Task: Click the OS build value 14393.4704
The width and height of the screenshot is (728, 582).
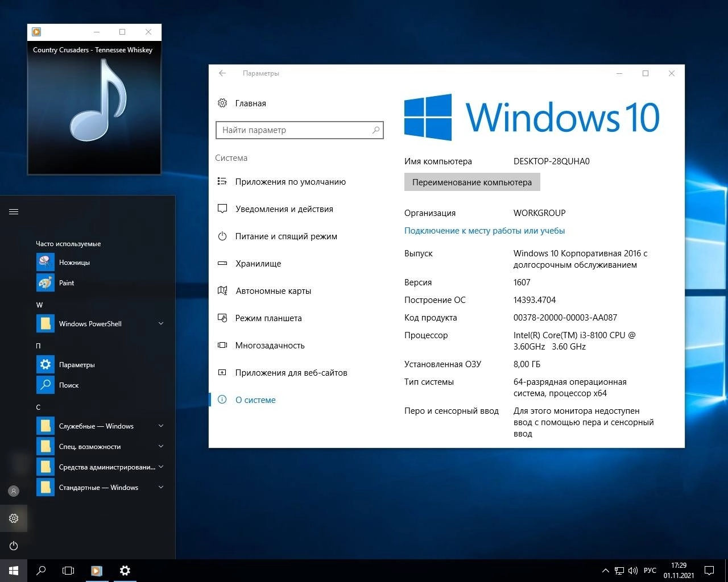Action: (535, 300)
